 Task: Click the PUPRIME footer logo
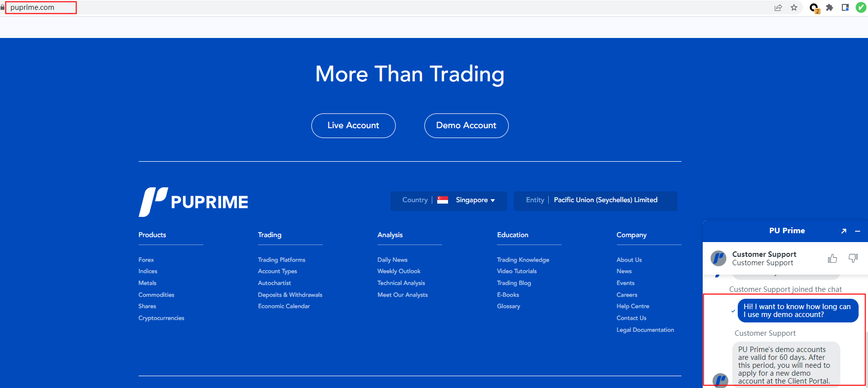point(193,202)
